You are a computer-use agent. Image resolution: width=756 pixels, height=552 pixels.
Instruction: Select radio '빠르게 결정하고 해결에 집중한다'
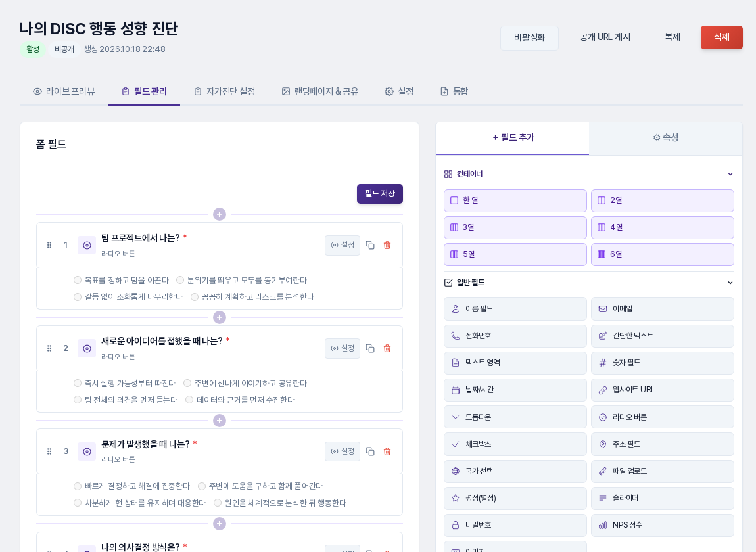(78, 486)
